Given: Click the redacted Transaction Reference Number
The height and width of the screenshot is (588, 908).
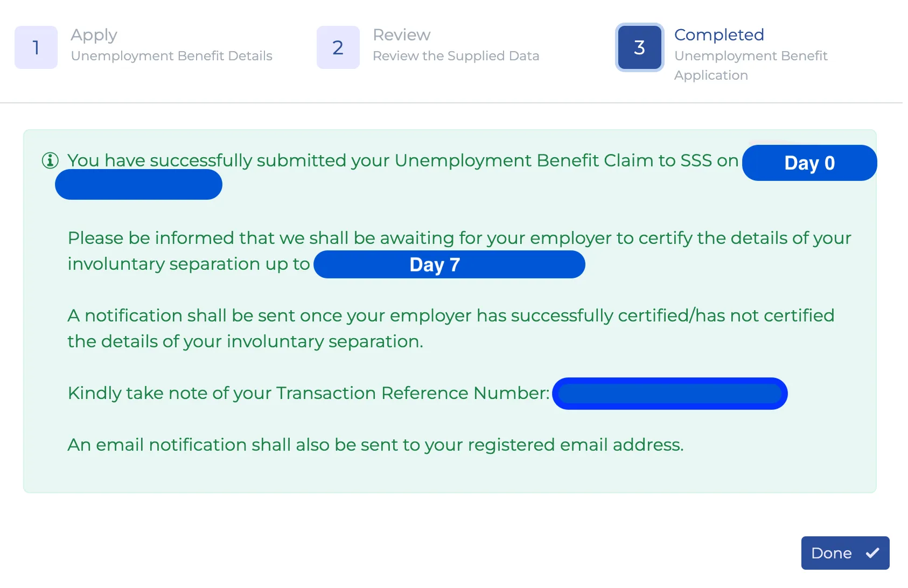Looking at the screenshot, I should coord(670,394).
